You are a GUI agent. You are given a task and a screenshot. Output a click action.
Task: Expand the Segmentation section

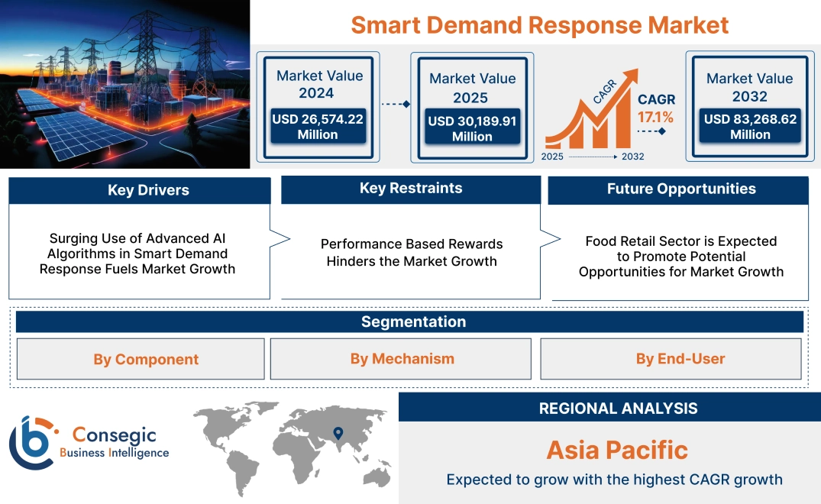point(412,321)
